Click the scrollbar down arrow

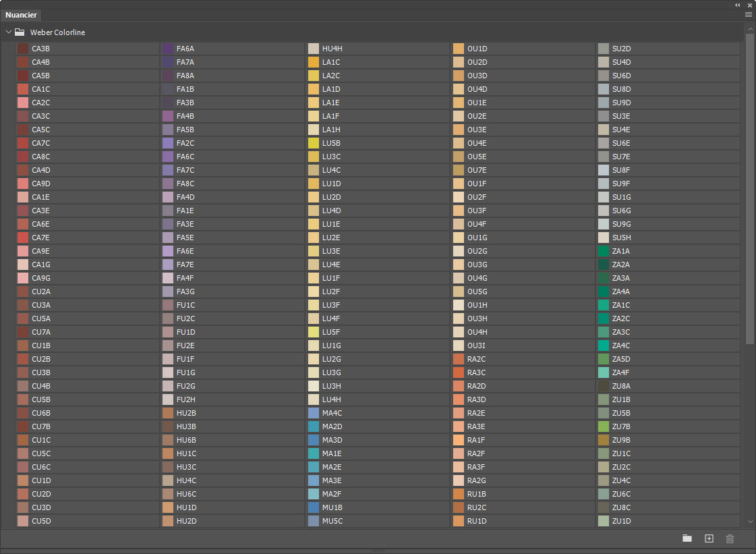tap(750, 522)
